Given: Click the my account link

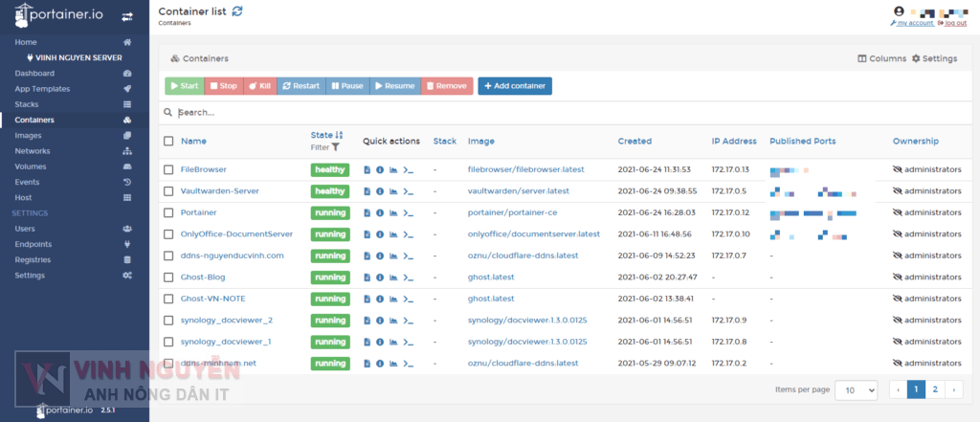Looking at the screenshot, I should [x=912, y=23].
